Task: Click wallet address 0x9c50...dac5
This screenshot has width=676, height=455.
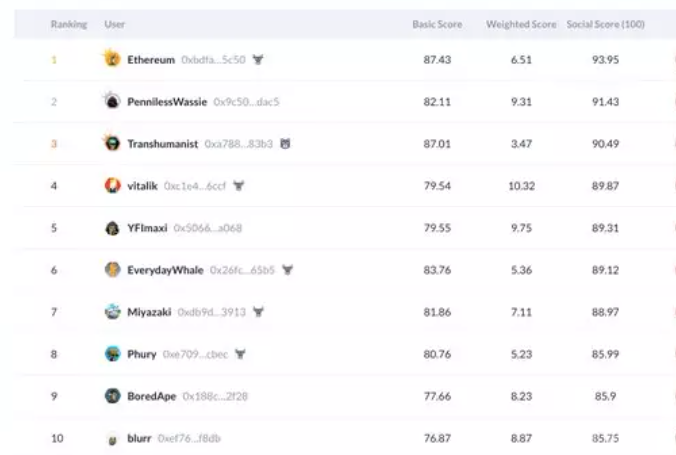Action: [x=246, y=102]
